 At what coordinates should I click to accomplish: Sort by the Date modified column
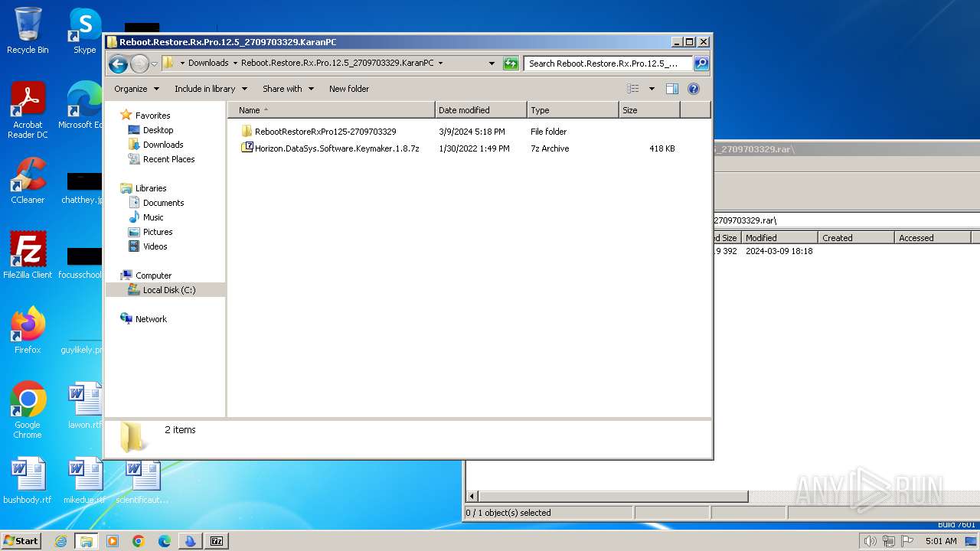click(x=481, y=110)
